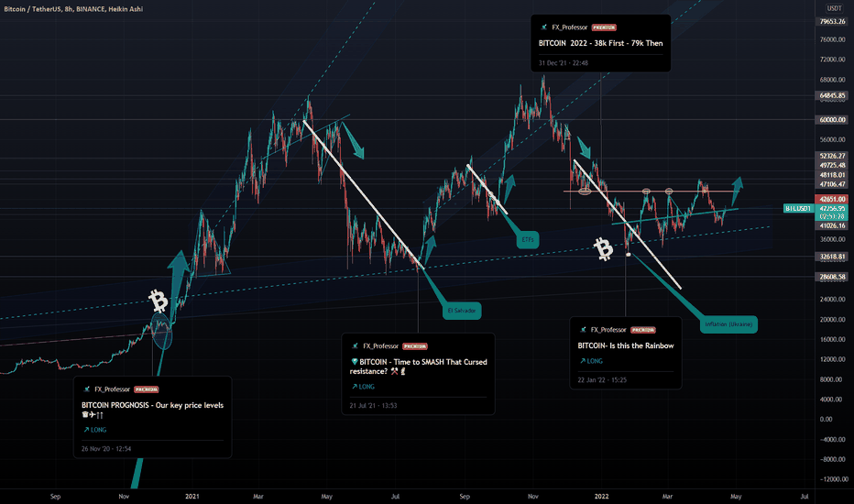Click the 2021 label on the time axis

[192, 497]
